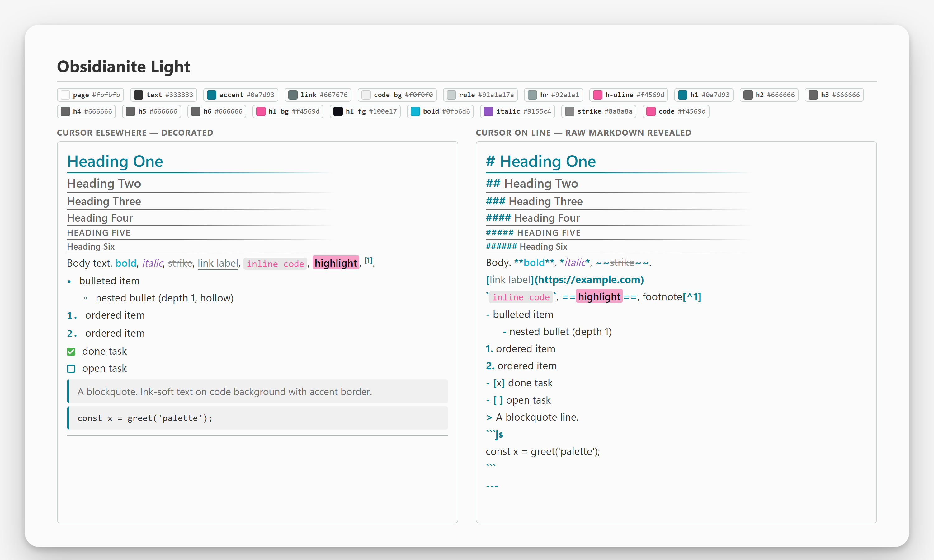Click the hl fg #100e17 swatch

tap(365, 111)
